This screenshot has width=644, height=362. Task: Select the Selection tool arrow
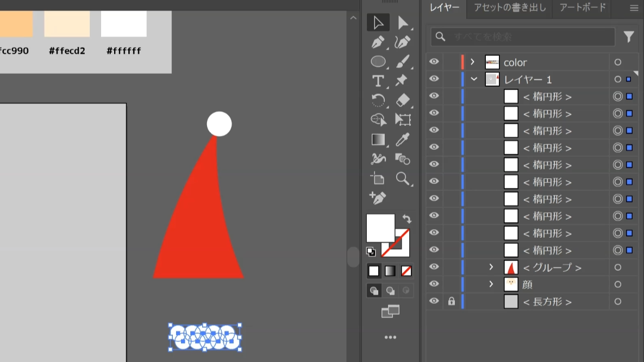pos(378,23)
